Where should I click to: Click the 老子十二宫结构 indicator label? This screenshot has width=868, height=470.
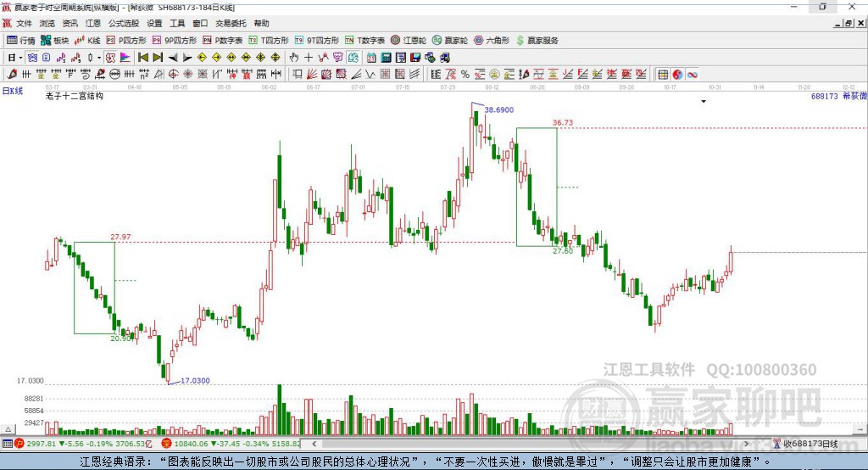(75, 96)
